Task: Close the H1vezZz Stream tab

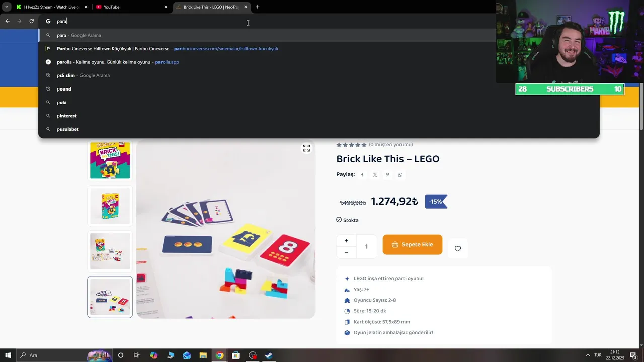Action: (x=86, y=7)
